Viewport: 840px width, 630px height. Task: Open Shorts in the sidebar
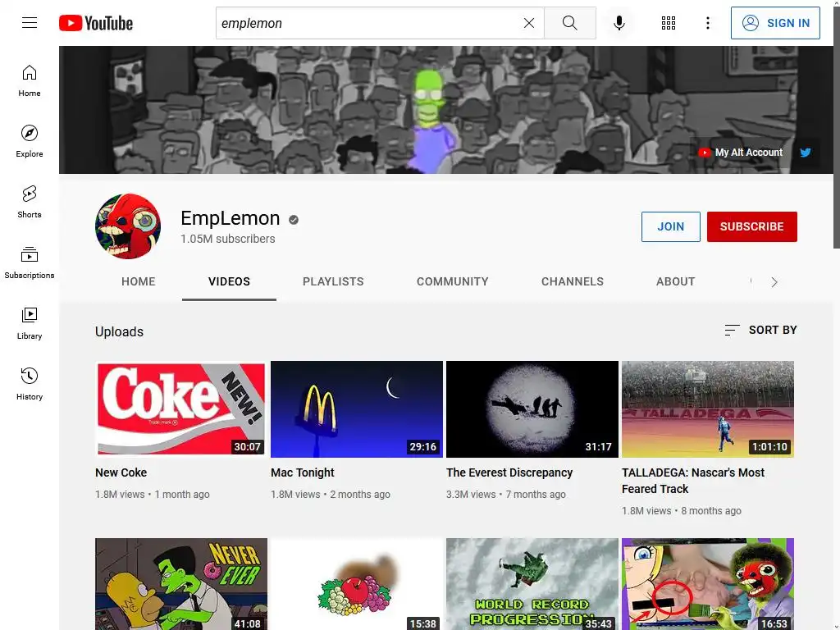click(x=30, y=202)
